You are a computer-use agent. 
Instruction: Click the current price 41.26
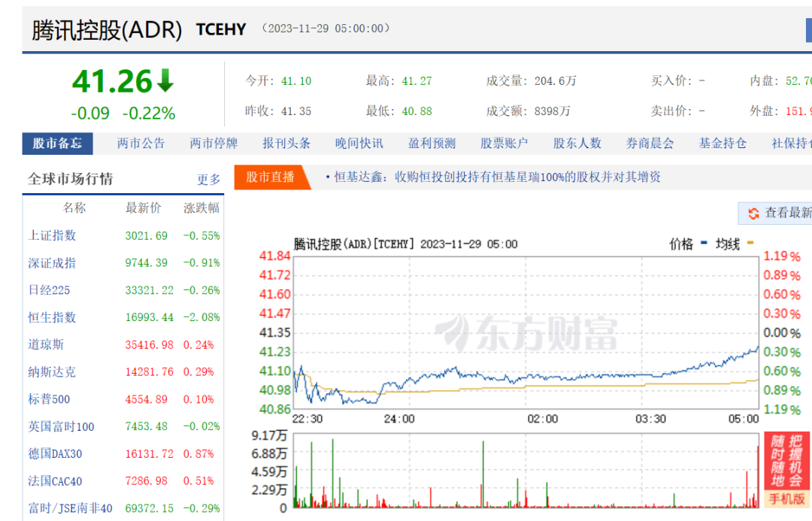(x=112, y=82)
